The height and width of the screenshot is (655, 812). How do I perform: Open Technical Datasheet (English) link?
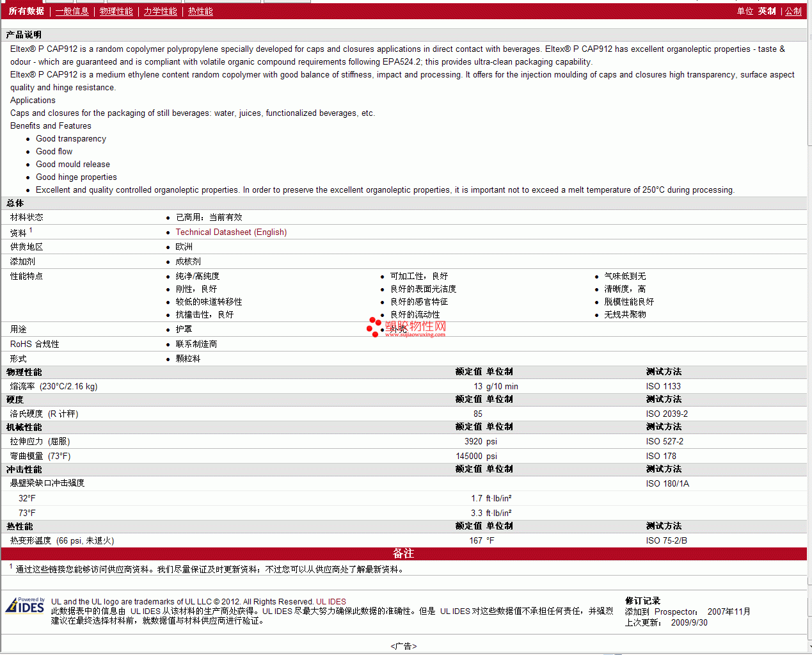(231, 232)
